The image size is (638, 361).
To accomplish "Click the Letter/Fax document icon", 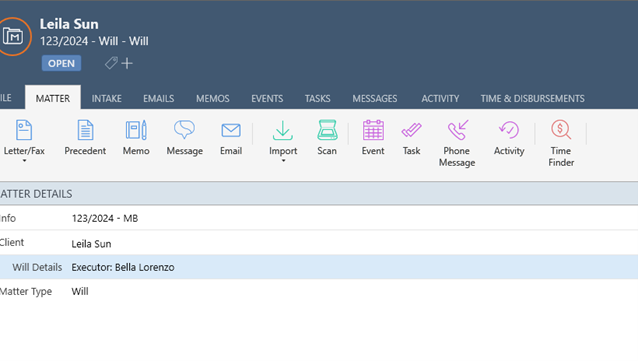I will (x=24, y=130).
